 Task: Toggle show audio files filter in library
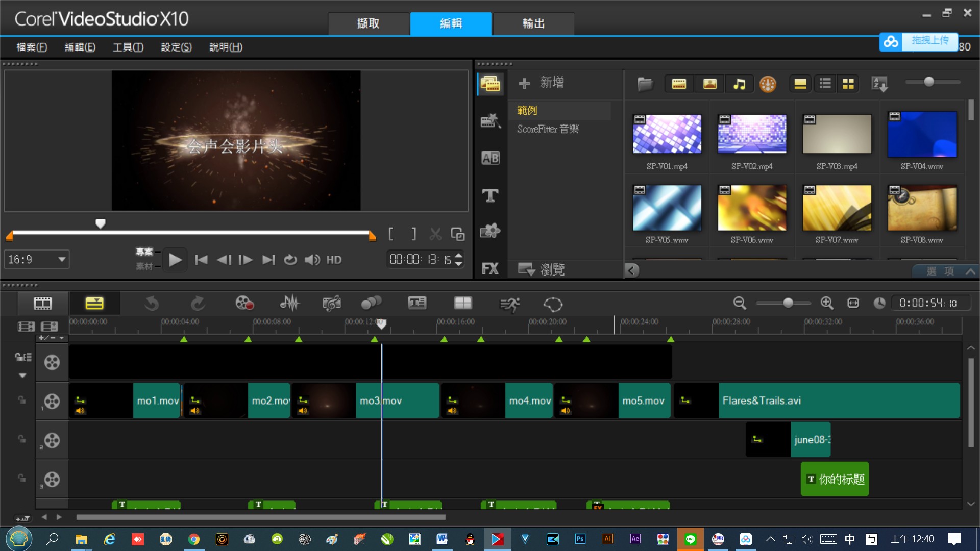[739, 84]
